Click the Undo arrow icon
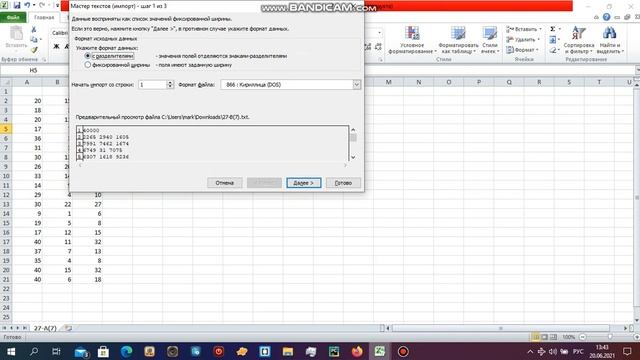 27,5
